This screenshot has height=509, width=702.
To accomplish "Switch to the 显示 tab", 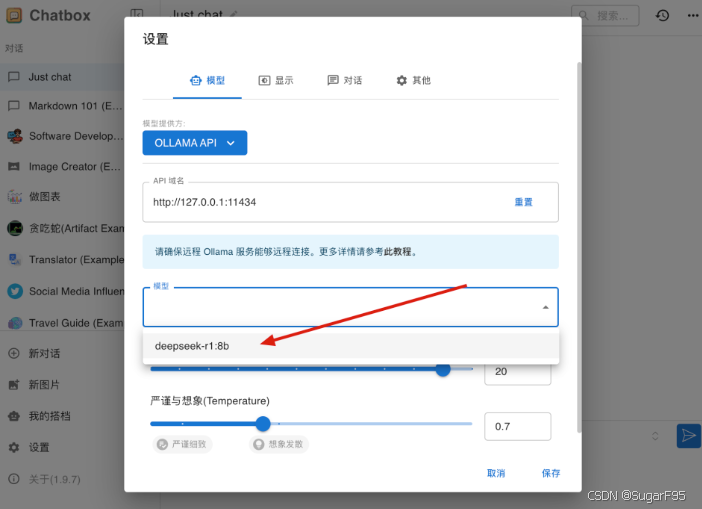I will [276, 81].
